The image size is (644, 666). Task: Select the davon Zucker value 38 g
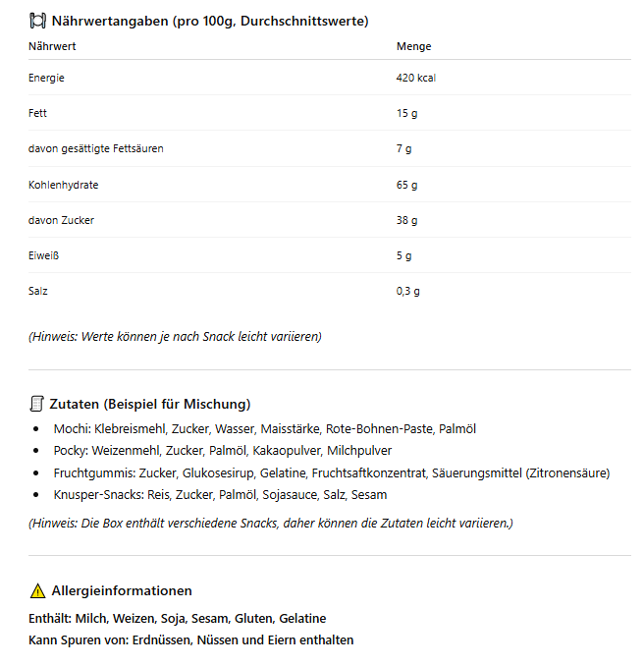[406, 220]
